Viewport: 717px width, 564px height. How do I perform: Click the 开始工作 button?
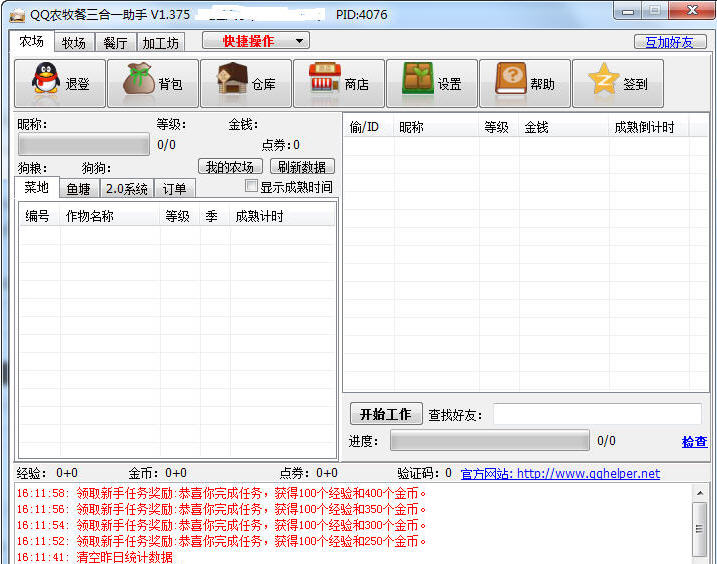[x=386, y=414]
